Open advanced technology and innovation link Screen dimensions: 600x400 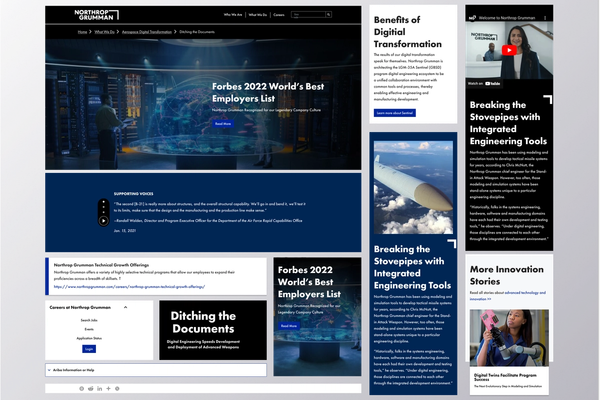(508, 296)
